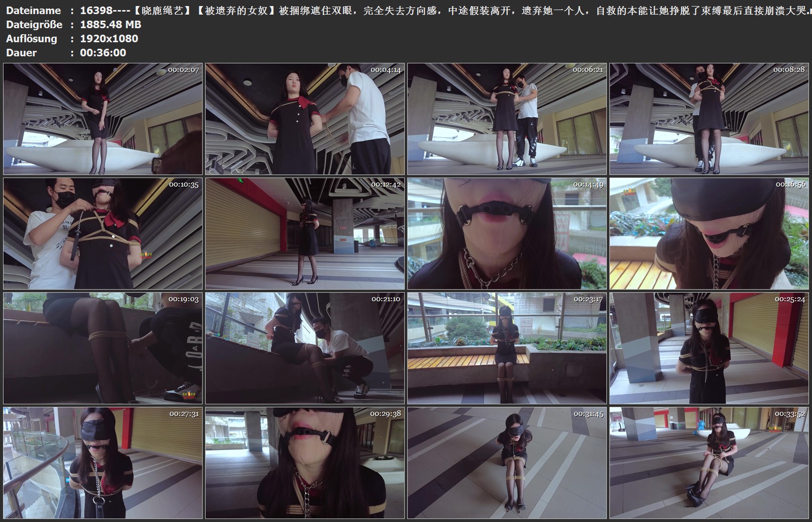Select the thumbnail marked 00:10:35

click(x=103, y=233)
